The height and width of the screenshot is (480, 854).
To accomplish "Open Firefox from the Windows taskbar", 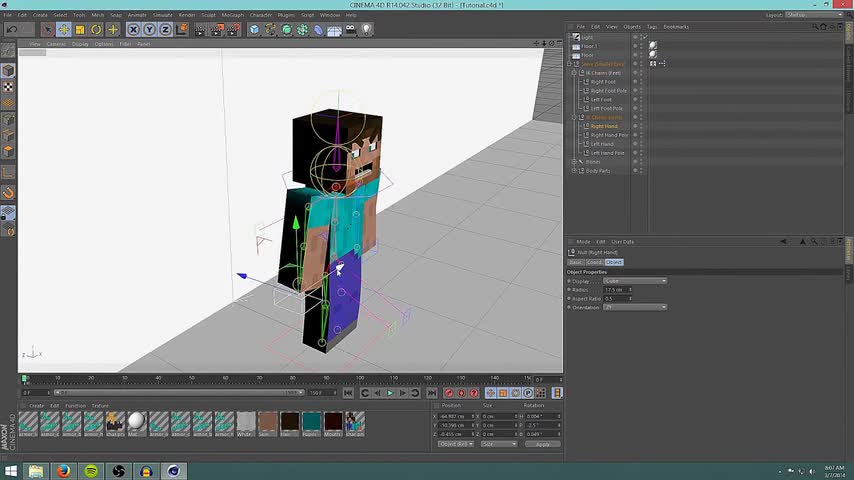I will (x=63, y=471).
